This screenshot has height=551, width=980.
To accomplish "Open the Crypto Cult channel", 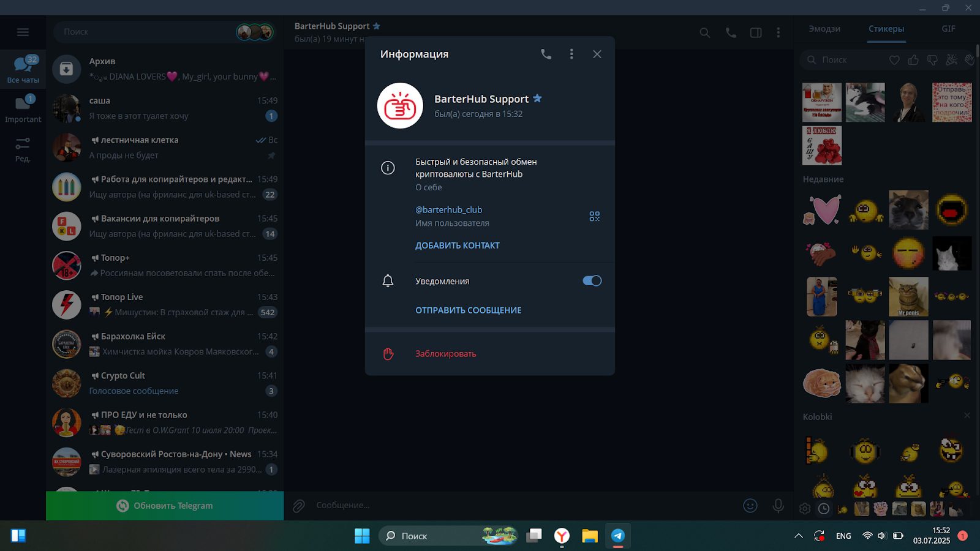I will 165,383.
